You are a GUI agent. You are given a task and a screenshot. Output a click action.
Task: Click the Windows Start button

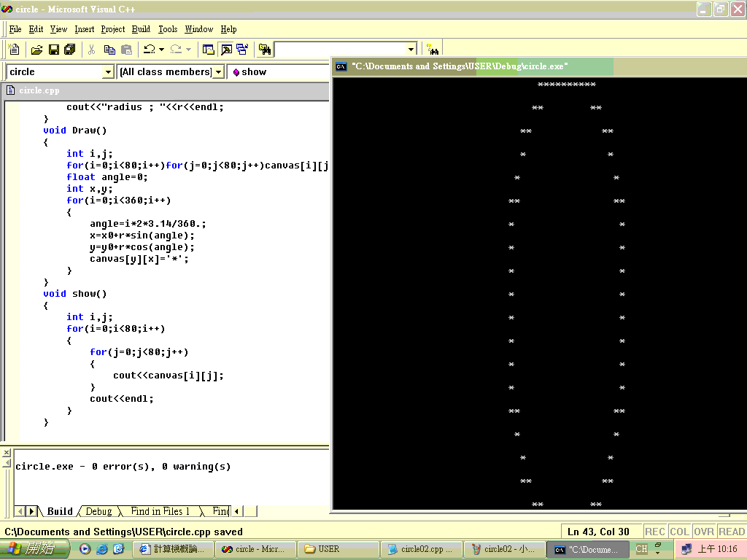(35, 549)
